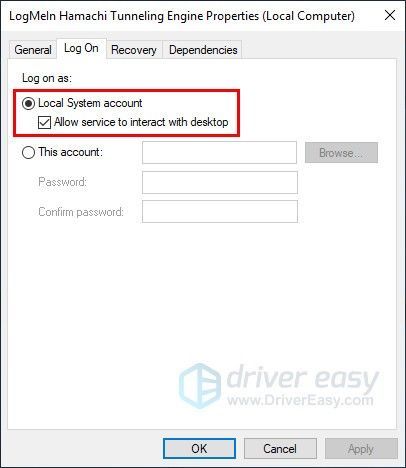Click the Driver Easy cube logo watermark
406x468 pixels.
coord(200,386)
